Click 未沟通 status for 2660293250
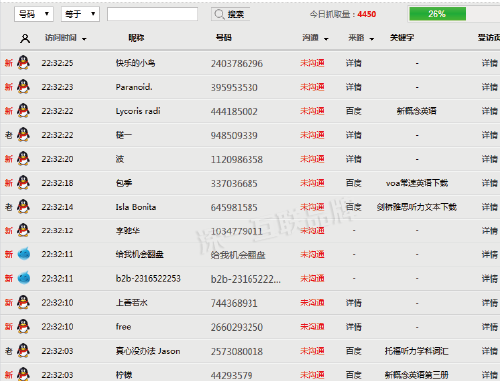This screenshot has height=381, width=500. 312,327
